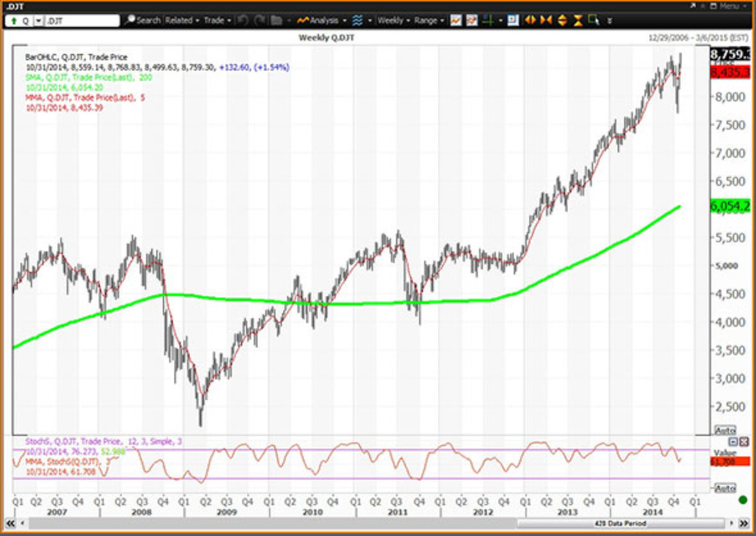
Task: Open the Related menu
Action: coord(182,20)
